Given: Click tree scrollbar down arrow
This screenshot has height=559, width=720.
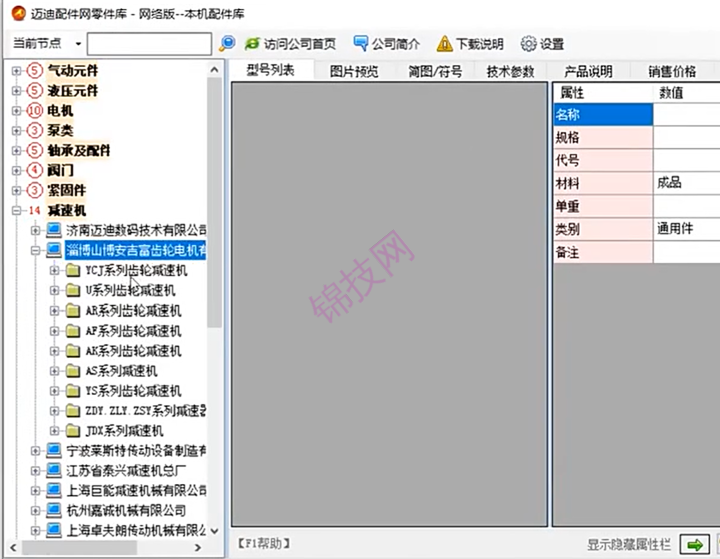Looking at the screenshot, I should pos(214,531).
